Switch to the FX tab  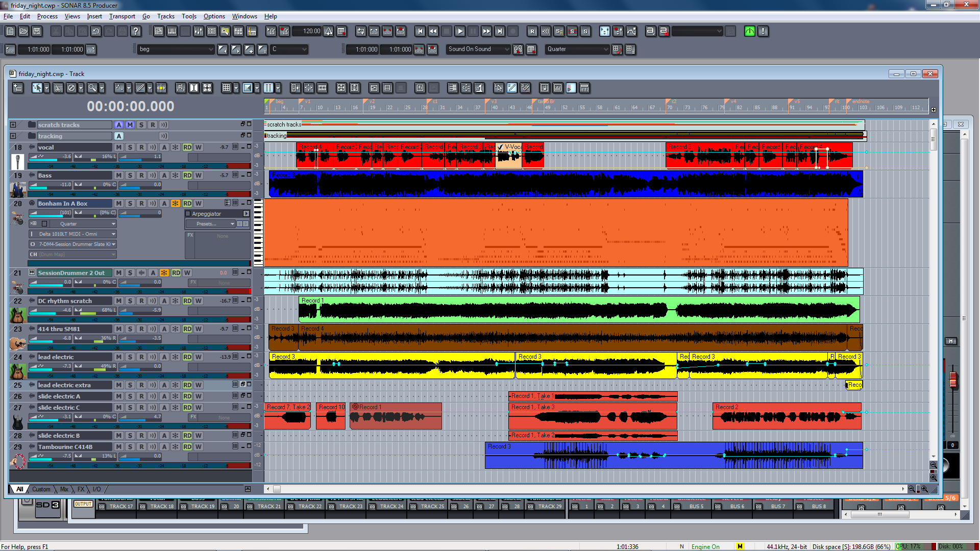coord(81,489)
